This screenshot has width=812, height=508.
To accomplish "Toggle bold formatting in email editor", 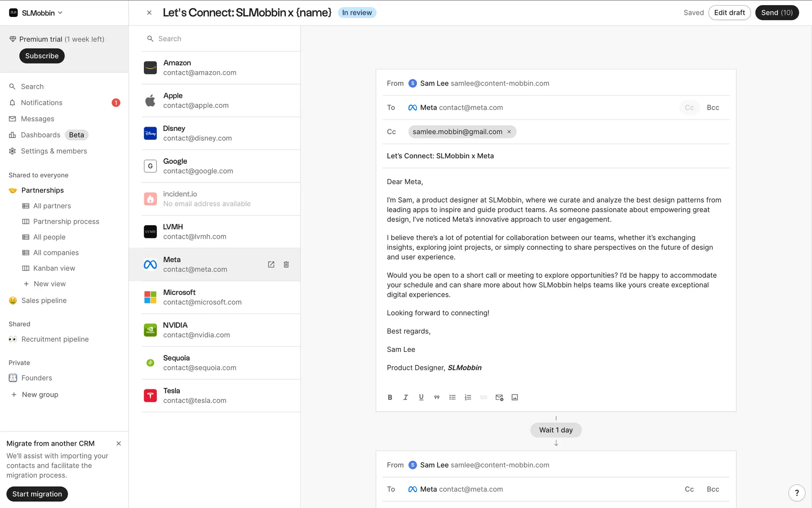I will click(x=390, y=397).
